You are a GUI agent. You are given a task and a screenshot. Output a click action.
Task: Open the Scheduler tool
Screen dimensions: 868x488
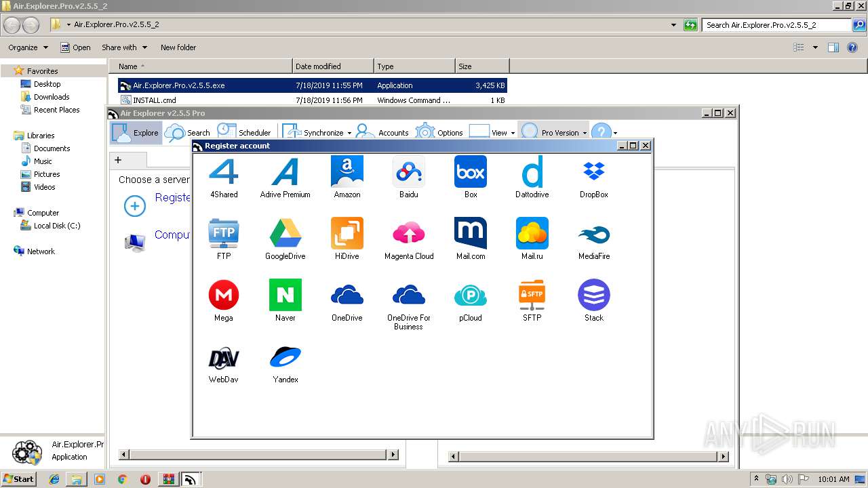[x=244, y=133]
